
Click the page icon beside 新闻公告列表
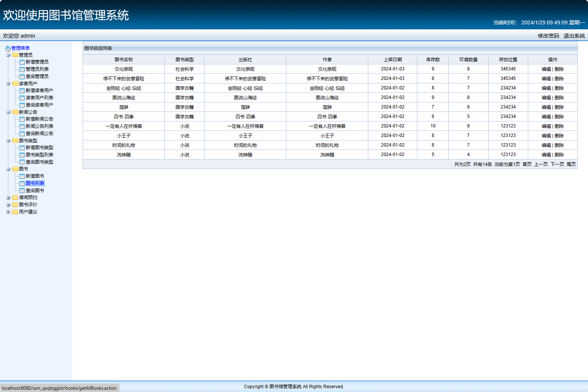coord(22,126)
